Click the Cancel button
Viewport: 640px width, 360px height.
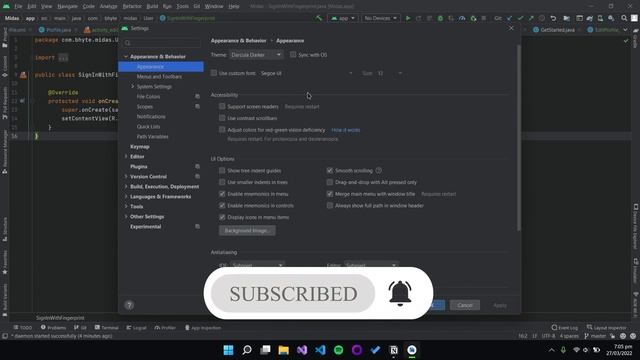pyautogui.click(x=465, y=305)
